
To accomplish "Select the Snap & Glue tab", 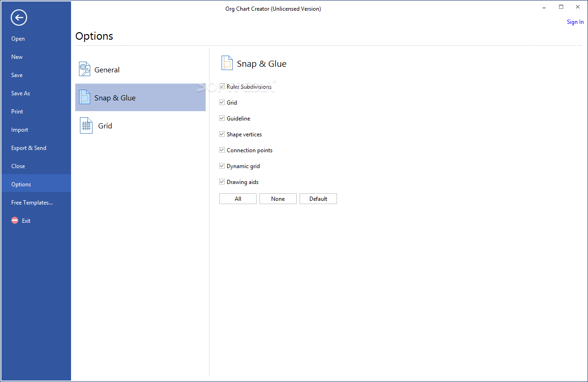I will point(140,97).
